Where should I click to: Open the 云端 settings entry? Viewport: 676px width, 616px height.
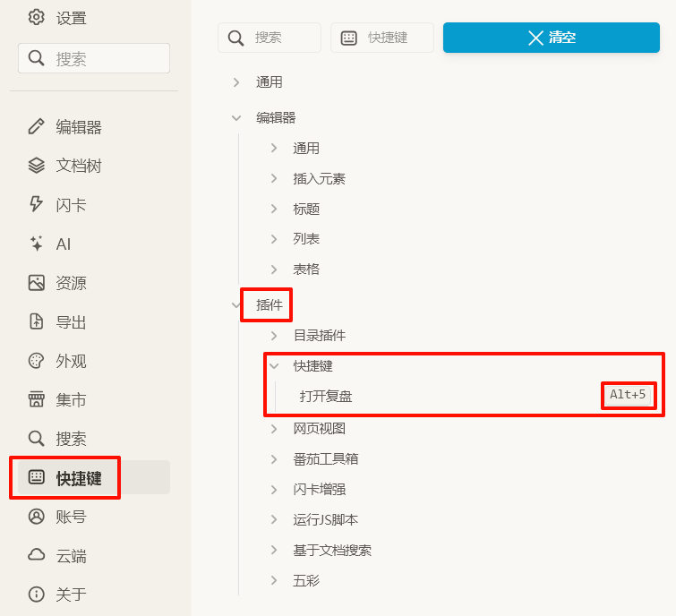coord(94,555)
